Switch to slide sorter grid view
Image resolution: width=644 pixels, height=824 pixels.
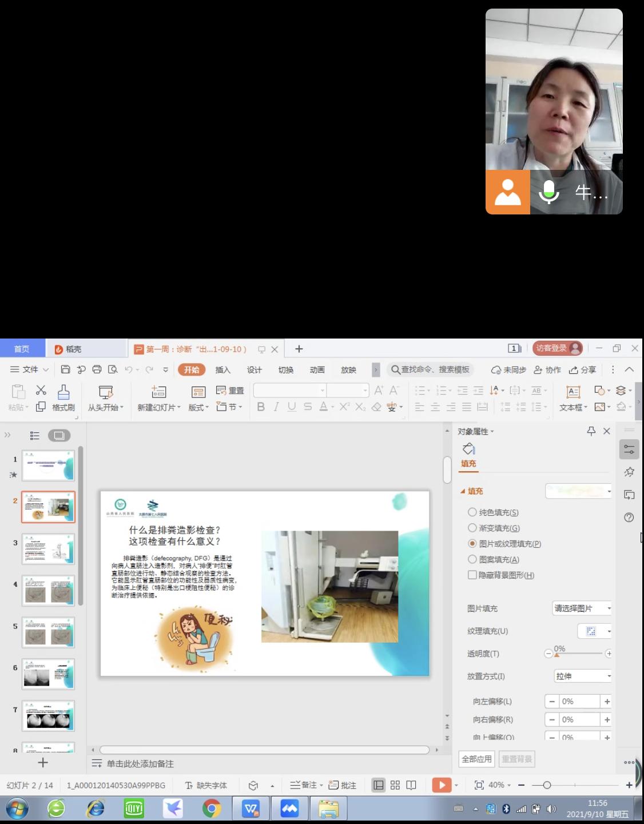click(395, 785)
